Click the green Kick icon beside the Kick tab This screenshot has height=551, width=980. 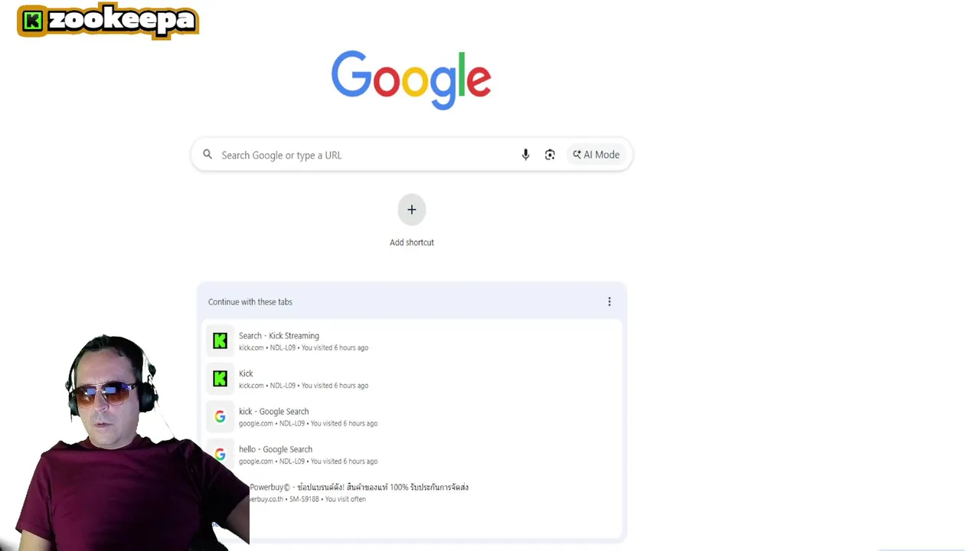[220, 379]
